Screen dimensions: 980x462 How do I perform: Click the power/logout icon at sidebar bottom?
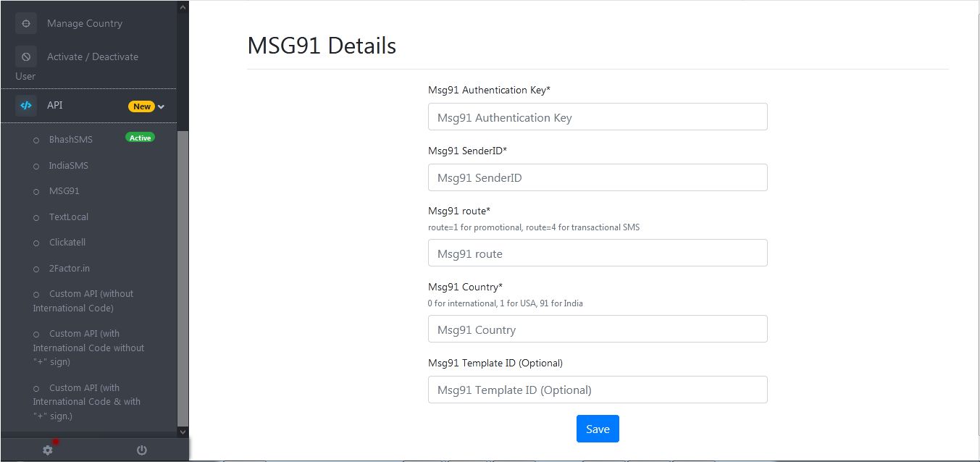click(141, 450)
